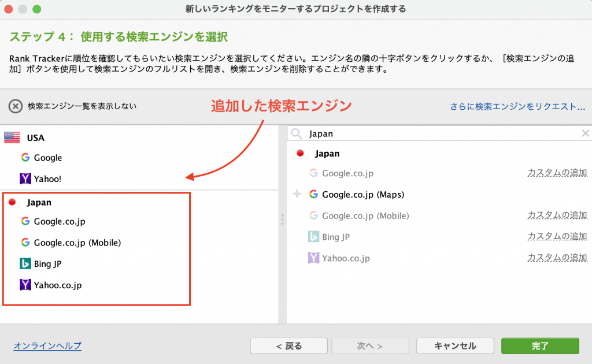Click カスタムの追加 link for Google.co.jp (Mobile)
The image size is (592, 364).
(x=557, y=215)
